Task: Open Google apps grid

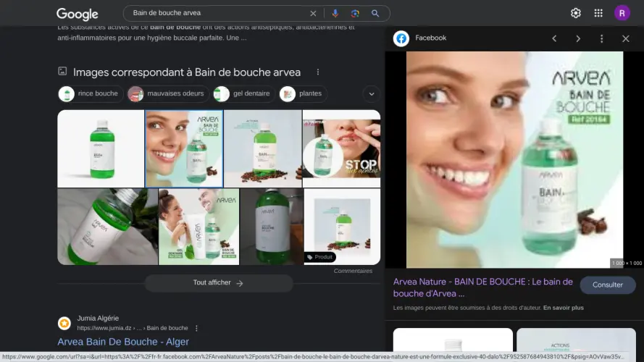Action: (598, 13)
